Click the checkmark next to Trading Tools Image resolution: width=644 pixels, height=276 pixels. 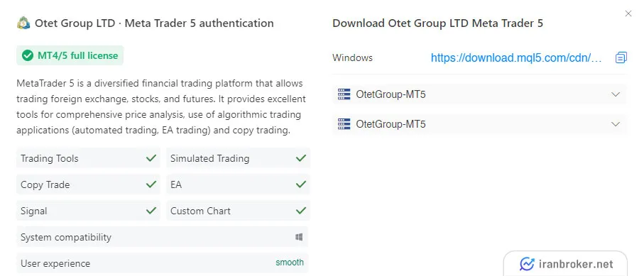[151, 158]
